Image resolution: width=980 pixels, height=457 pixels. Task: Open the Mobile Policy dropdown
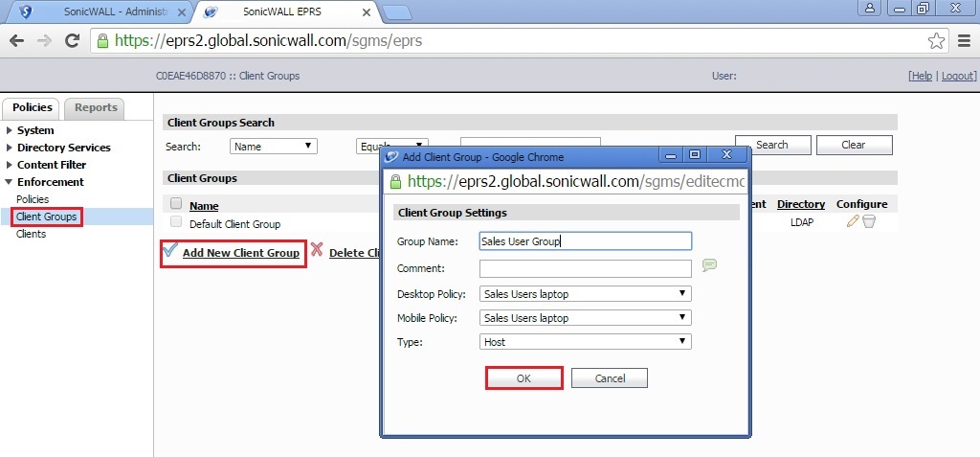(586, 318)
